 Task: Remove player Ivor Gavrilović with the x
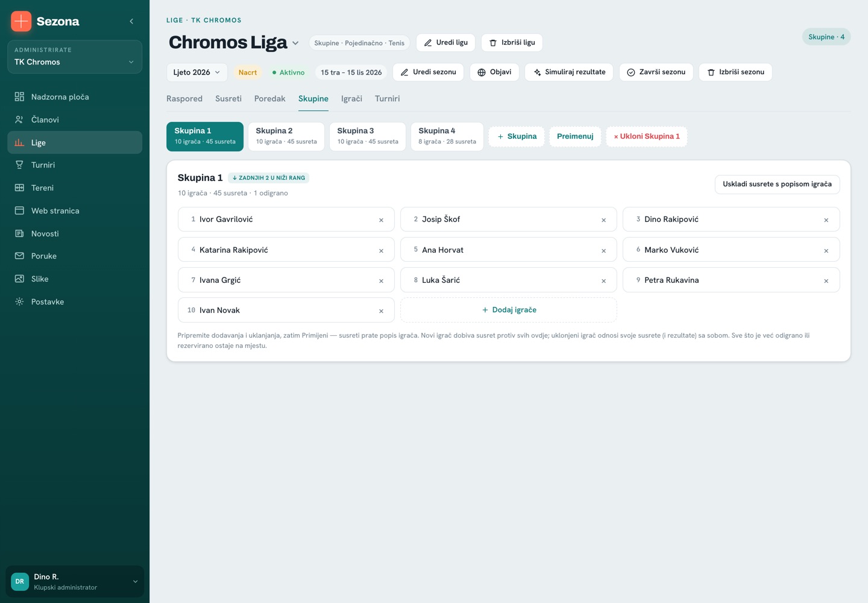click(381, 220)
